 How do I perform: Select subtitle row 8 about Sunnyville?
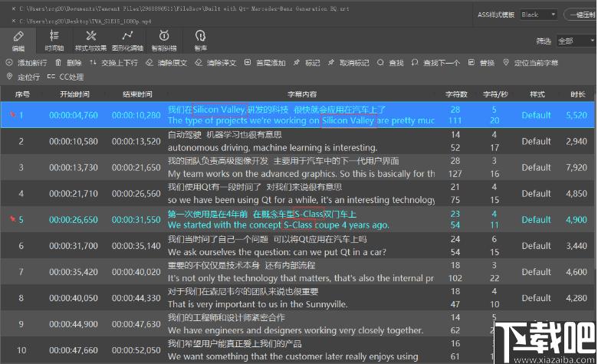click(x=297, y=297)
